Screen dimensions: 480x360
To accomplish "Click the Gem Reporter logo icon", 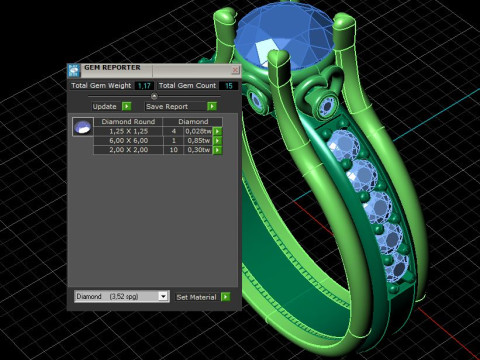I will point(73,71).
